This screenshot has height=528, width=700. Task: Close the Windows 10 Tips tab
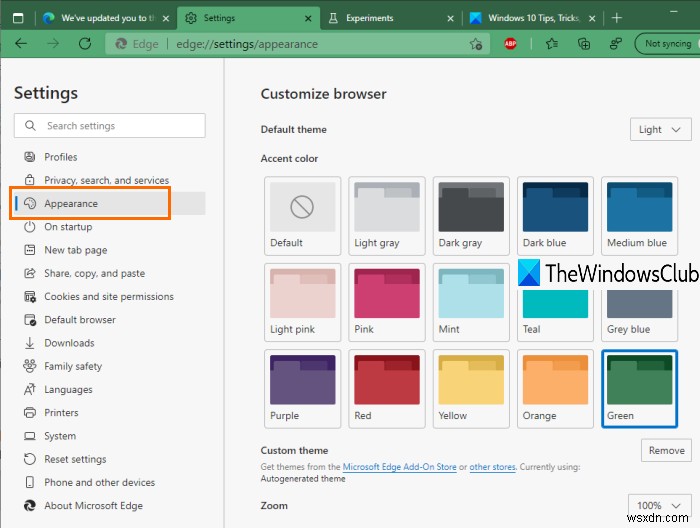[592, 18]
